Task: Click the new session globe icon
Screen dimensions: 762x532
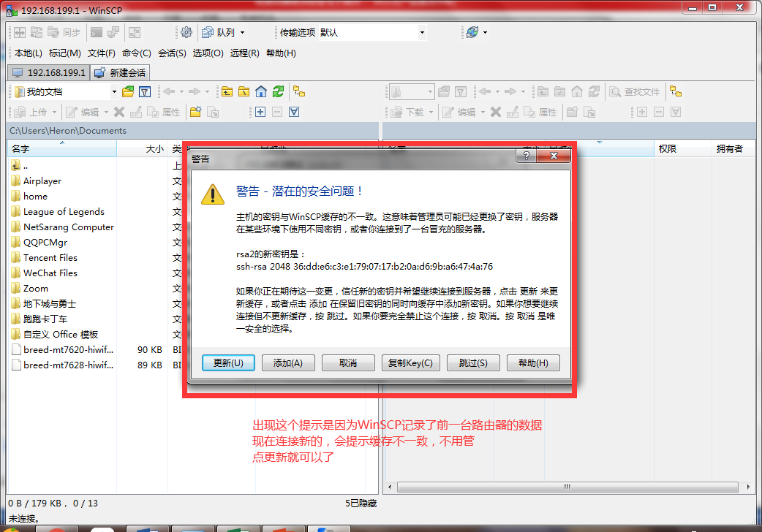Action: (x=472, y=33)
